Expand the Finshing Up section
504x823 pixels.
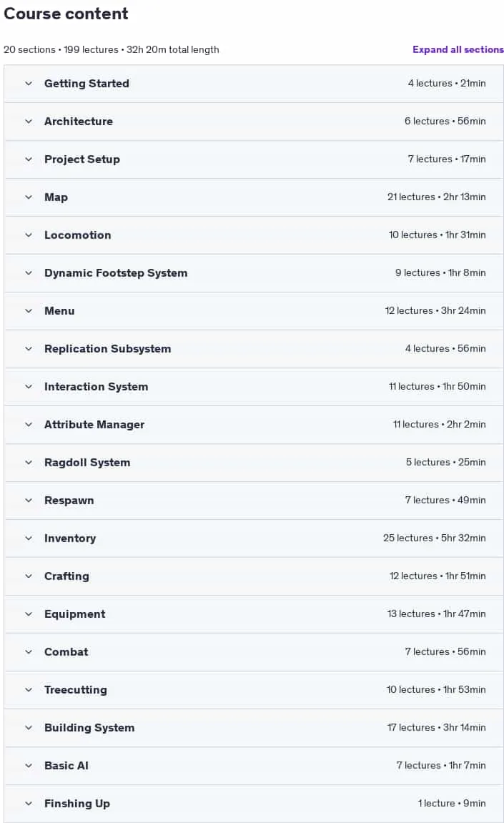[254, 804]
